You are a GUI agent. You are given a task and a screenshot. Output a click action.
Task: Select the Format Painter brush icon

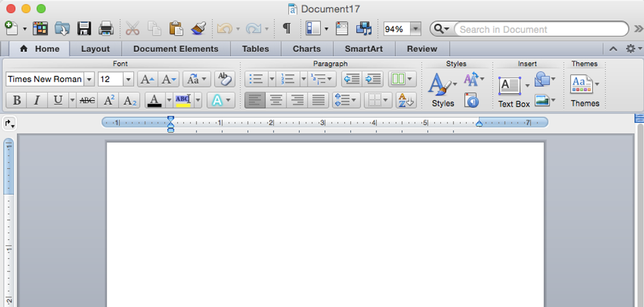198,29
